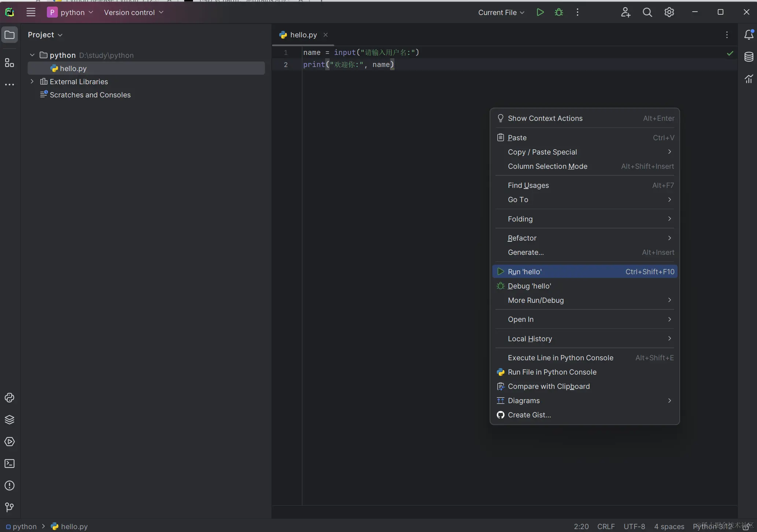Close the hello.py editor tab
This screenshot has width=757, height=532.
click(326, 35)
